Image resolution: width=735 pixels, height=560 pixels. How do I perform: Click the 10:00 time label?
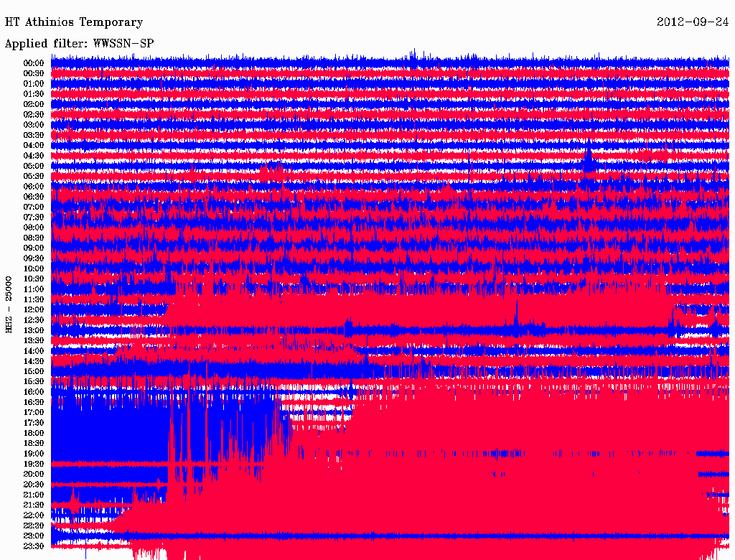point(34,269)
